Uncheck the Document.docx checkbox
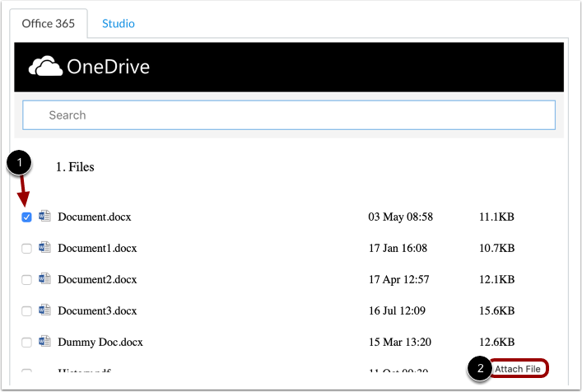The height and width of the screenshot is (392, 582). point(26,217)
